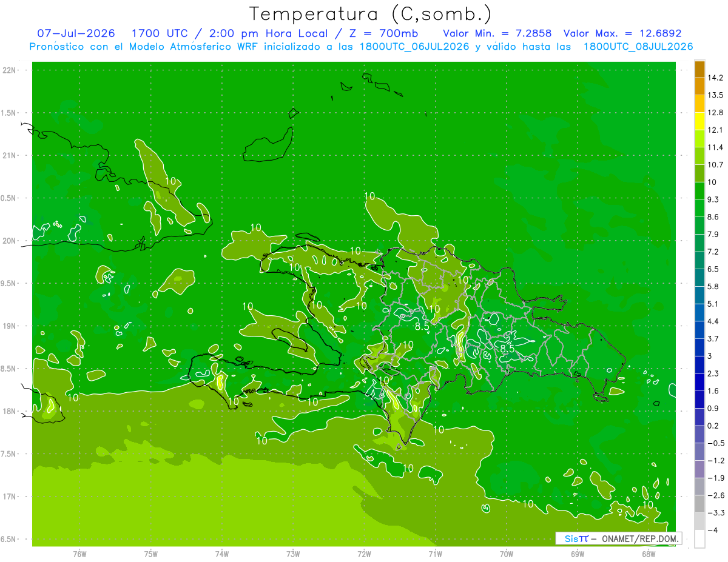The height and width of the screenshot is (562, 728).
Task: Click the "10.7" colorbar label
Action: (x=716, y=165)
